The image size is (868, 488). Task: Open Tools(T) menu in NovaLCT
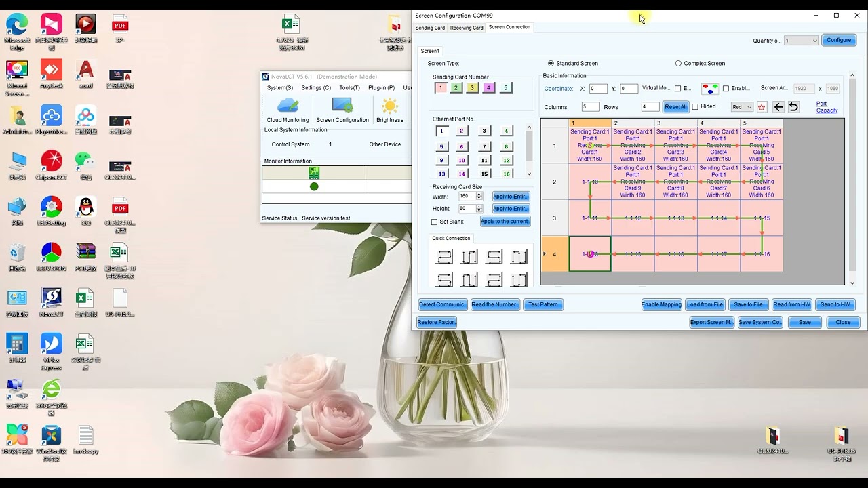point(349,88)
